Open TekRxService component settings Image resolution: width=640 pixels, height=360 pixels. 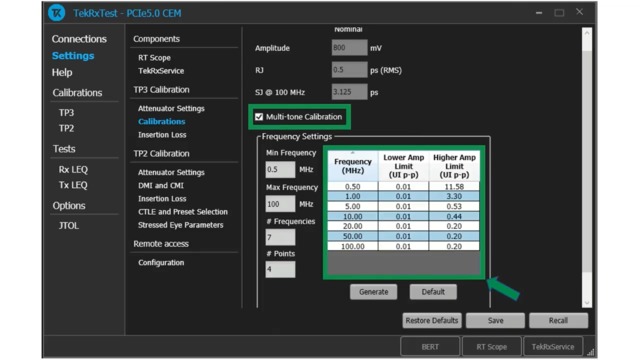tap(161, 71)
